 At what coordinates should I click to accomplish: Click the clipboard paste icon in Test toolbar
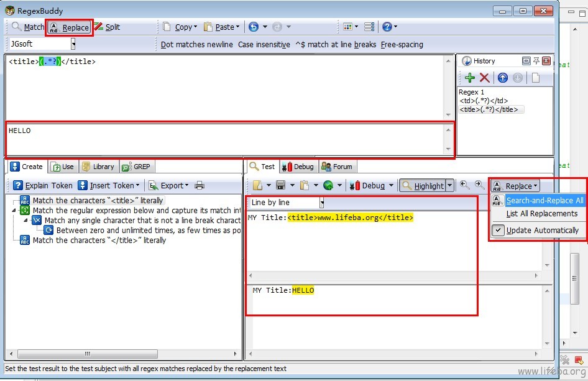click(305, 185)
